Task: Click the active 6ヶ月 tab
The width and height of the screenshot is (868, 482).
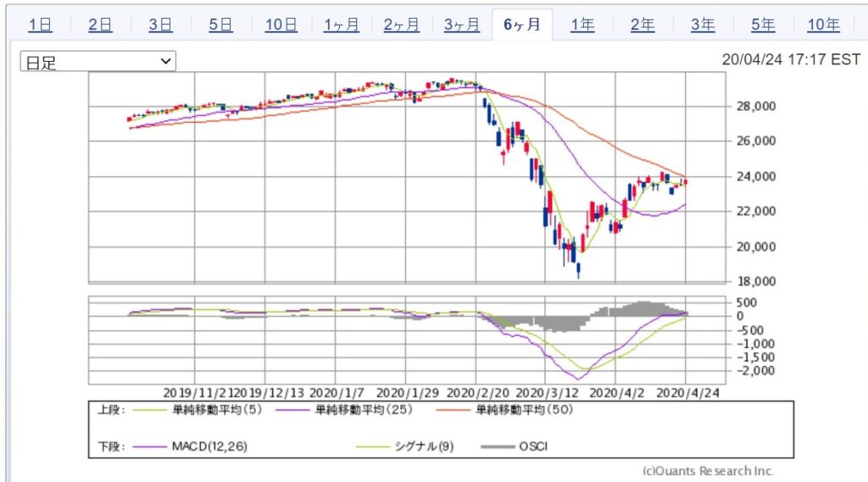Action: (x=521, y=25)
